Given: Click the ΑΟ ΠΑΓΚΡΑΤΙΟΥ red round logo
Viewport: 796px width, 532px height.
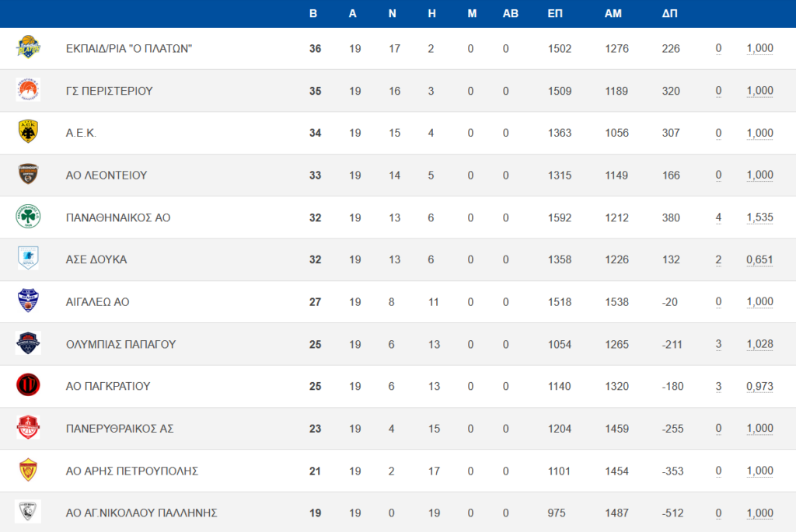Looking at the screenshot, I should tap(28, 385).
